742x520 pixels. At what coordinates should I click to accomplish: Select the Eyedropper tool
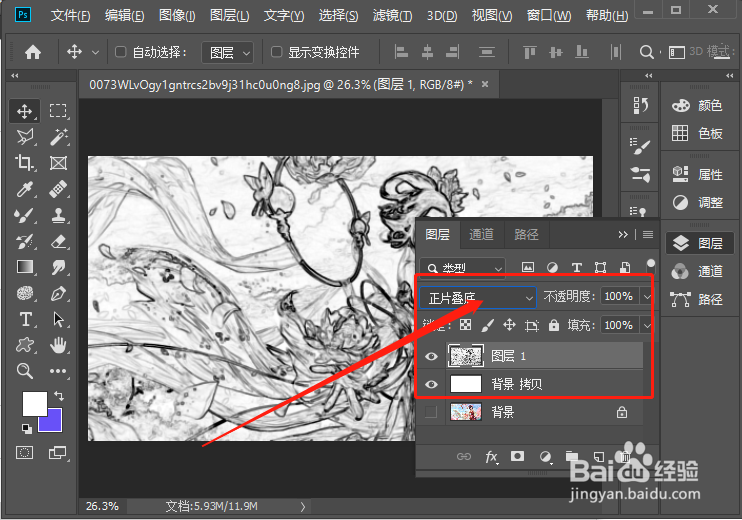25,189
